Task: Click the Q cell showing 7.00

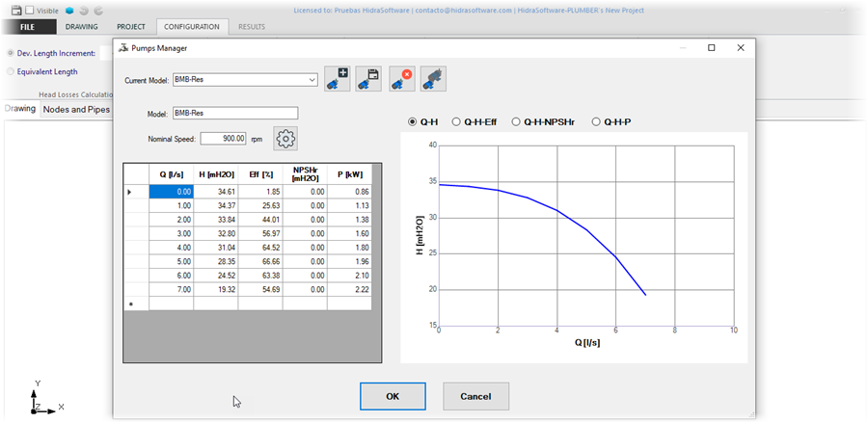Action: [x=171, y=289]
